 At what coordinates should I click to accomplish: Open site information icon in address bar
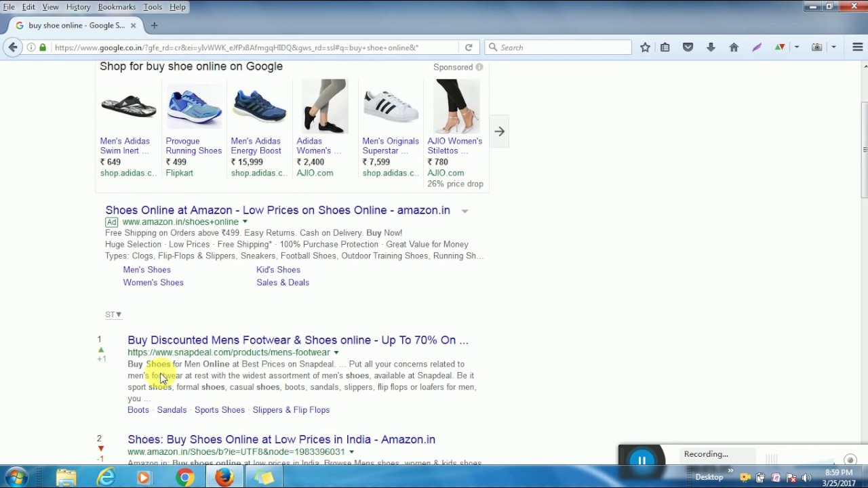pos(31,47)
